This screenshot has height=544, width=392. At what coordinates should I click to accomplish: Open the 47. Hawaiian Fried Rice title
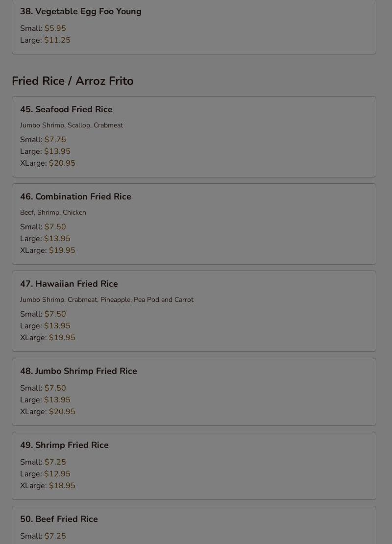tap(69, 284)
